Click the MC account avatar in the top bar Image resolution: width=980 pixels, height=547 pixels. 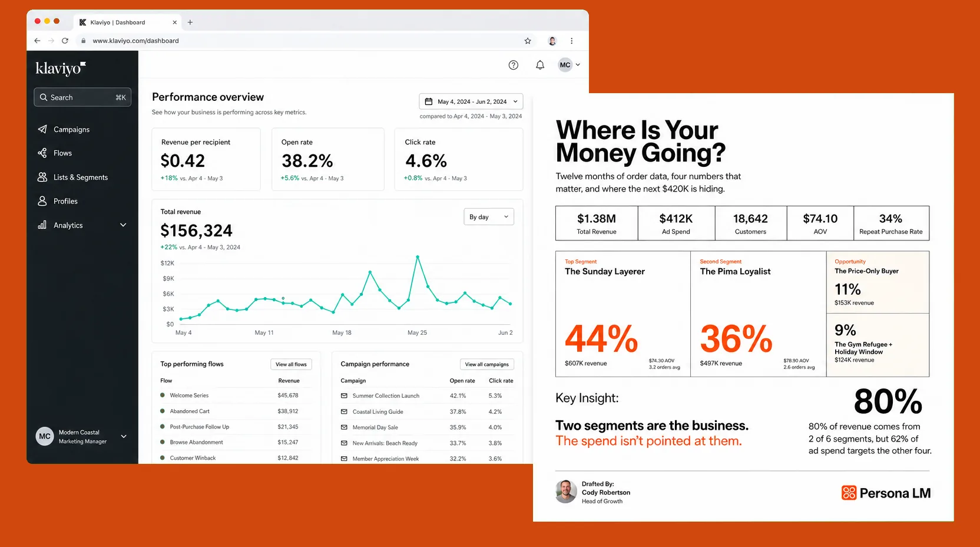click(x=565, y=65)
